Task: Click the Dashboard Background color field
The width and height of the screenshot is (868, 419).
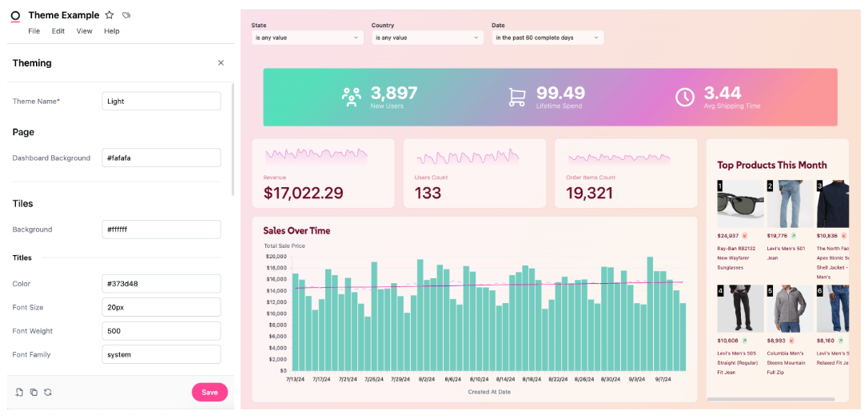Action: click(x=161, y=158)
